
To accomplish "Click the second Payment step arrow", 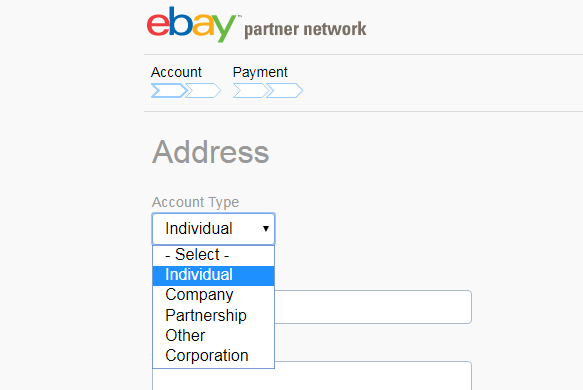I will click(285, 91).
